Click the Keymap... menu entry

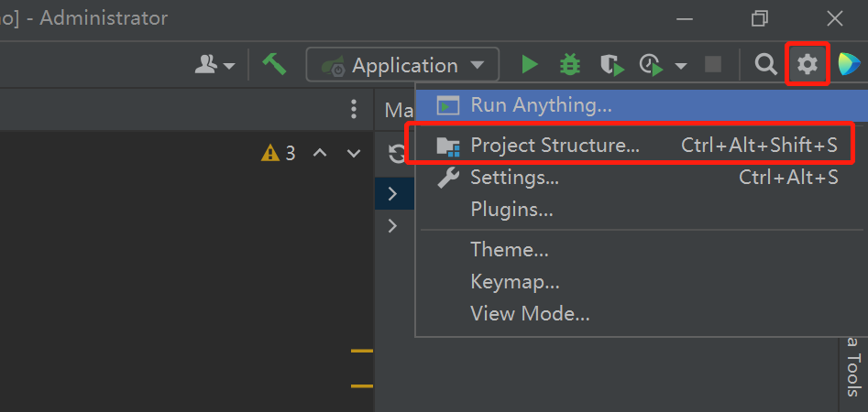(x=514, y=282)
